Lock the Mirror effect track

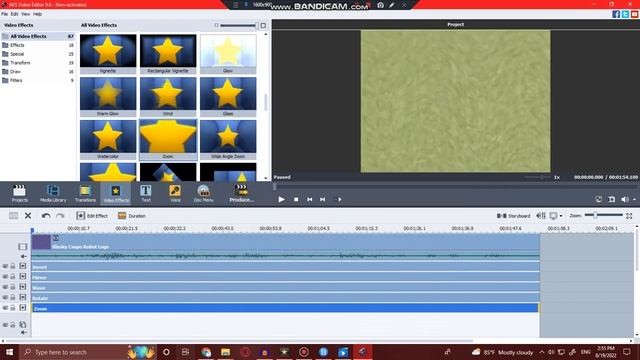13,276
